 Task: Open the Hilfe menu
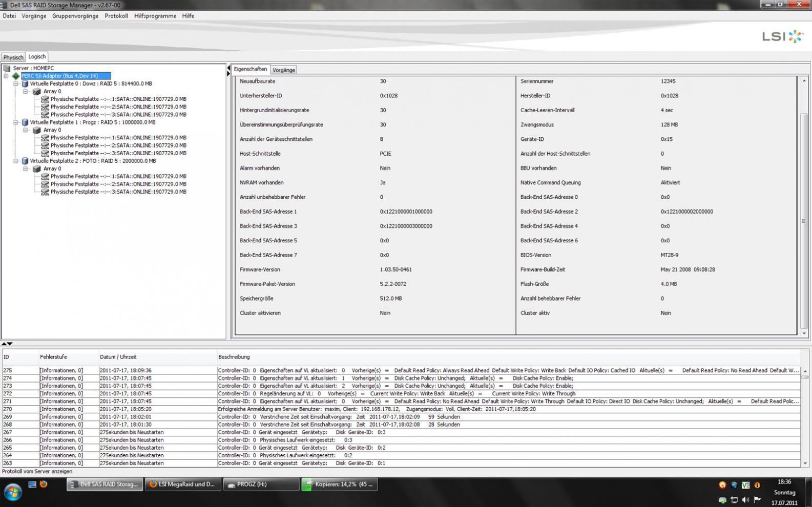click(188, 16)
